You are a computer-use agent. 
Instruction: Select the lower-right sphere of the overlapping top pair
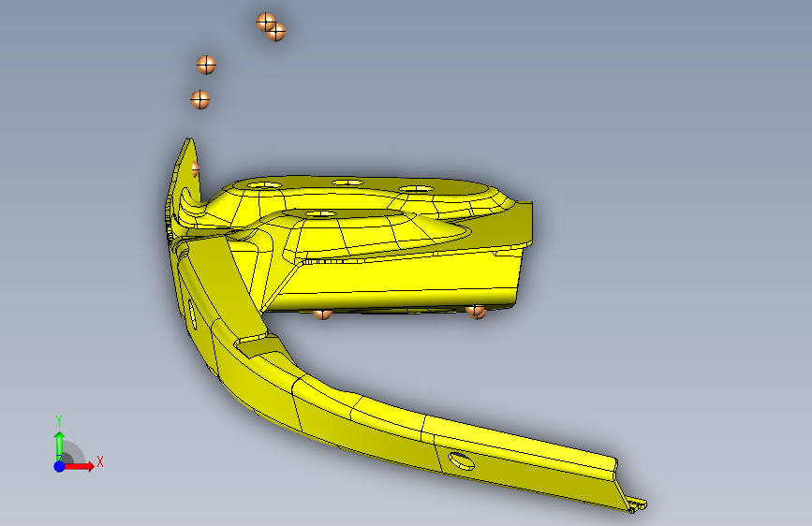pos(277,33)
